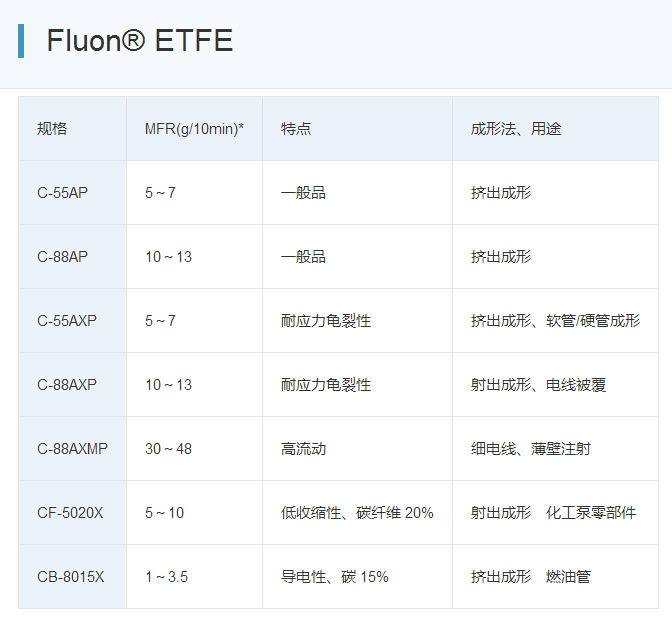Click the Fluon® ETFE heading
The image size is (672, 620).
pyautogui.click(x=139, y=41)
